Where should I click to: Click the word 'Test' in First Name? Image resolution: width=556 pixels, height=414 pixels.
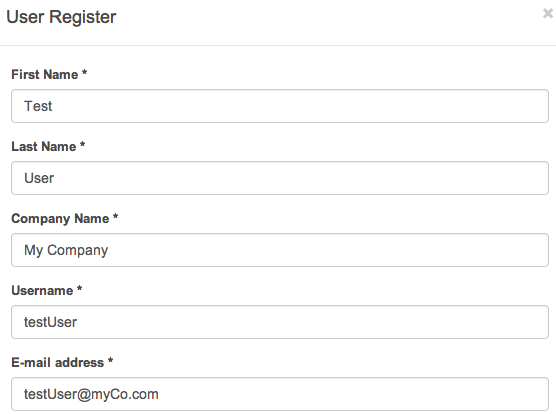coord(38,106)
